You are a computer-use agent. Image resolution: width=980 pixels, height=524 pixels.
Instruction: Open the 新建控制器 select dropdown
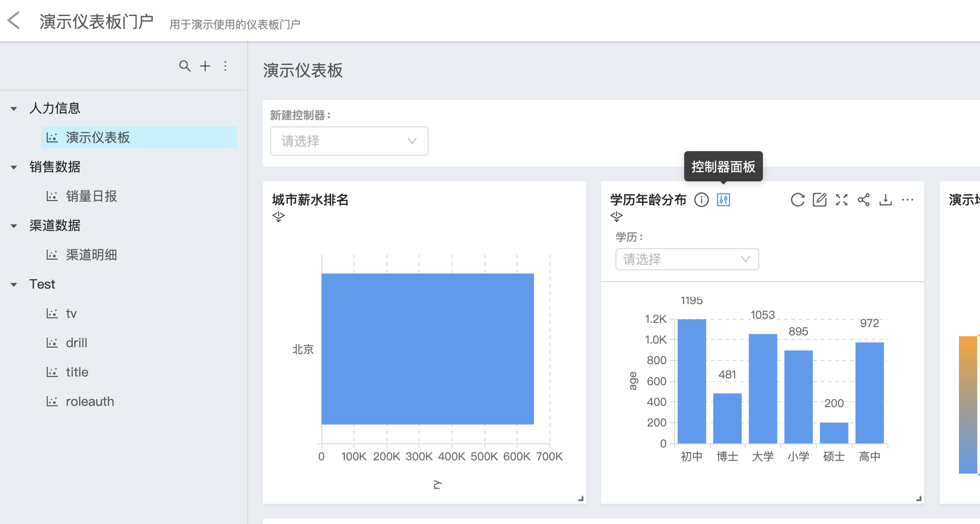click(349, 141)
